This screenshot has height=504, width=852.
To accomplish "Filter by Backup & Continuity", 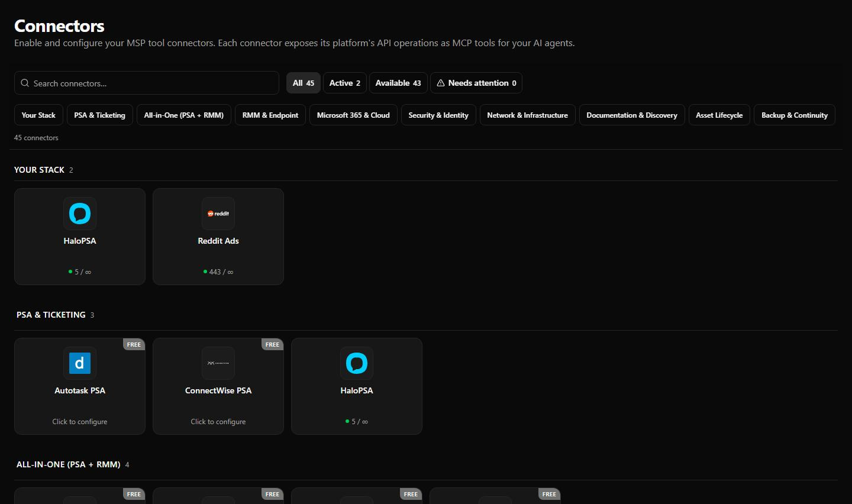I will click(x=795, y=115).
